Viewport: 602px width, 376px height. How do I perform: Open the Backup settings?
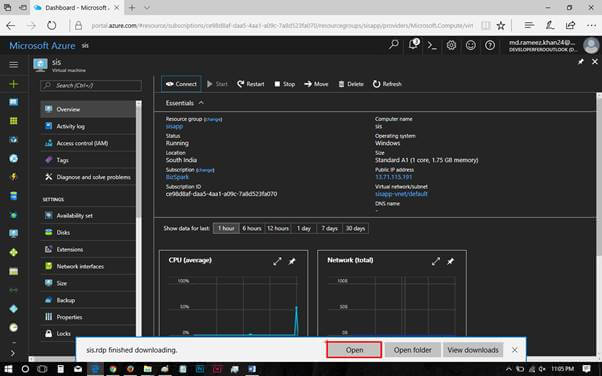88,300
